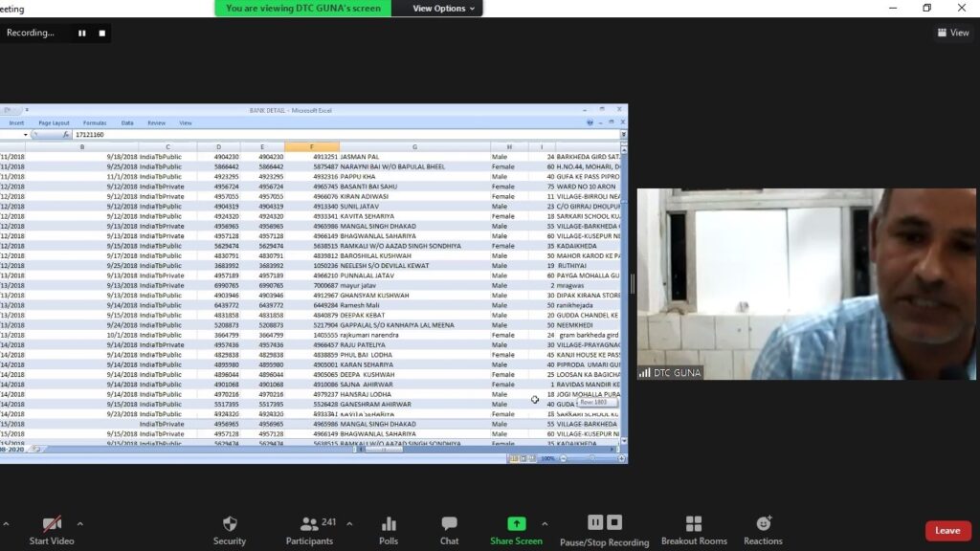Viewport: 980px width, 551px height.
Task: Open the Formulas tab in shared Excel
Action: tap(95, 123)
